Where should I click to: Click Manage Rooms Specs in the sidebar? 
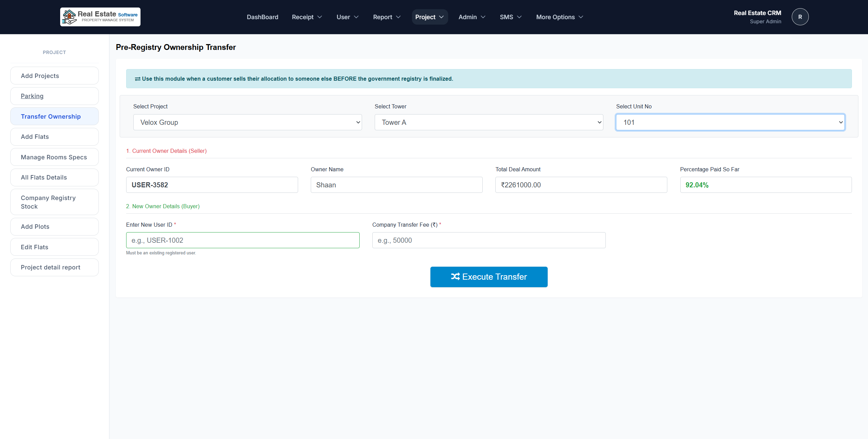pos(54,157)
